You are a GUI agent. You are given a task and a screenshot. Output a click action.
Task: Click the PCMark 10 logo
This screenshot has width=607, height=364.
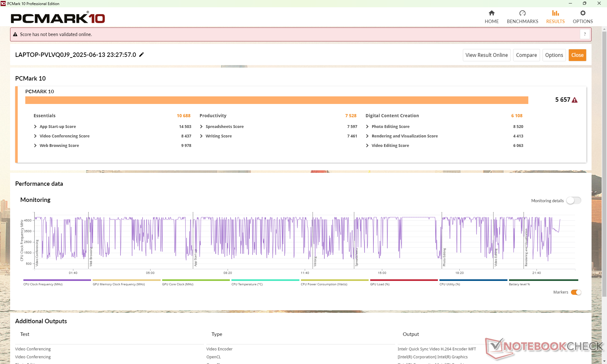pos(58,18)
